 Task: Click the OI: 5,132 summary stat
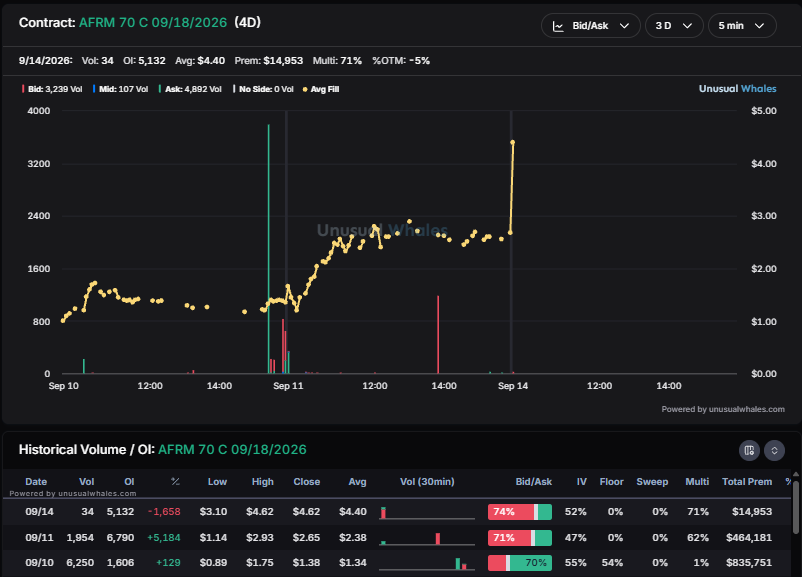coord(144,61)
